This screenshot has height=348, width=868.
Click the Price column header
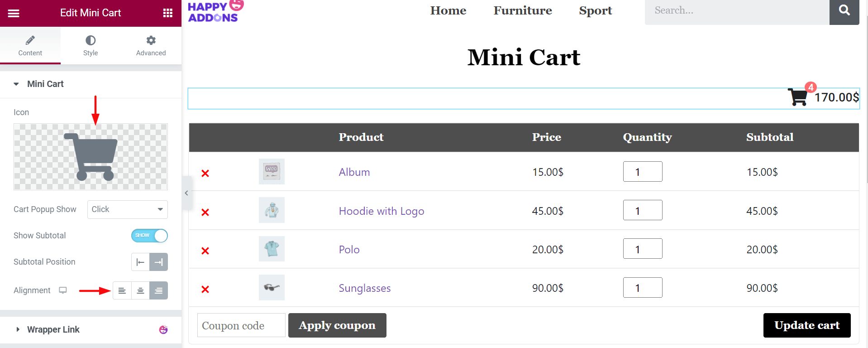[546, 137]
